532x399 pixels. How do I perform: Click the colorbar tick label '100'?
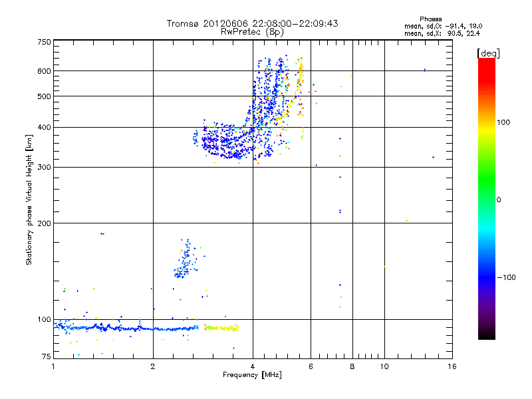pos(503,122)
